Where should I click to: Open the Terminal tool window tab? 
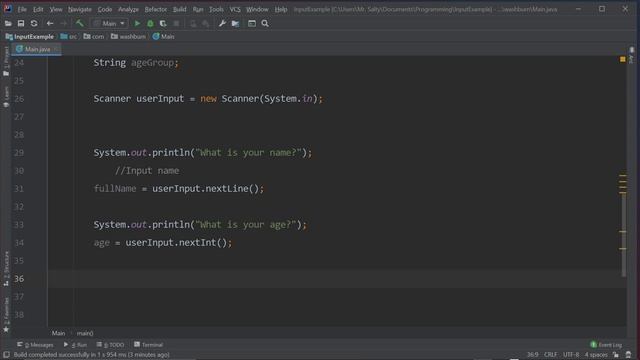pyautogui.click(x=149, y=345)
